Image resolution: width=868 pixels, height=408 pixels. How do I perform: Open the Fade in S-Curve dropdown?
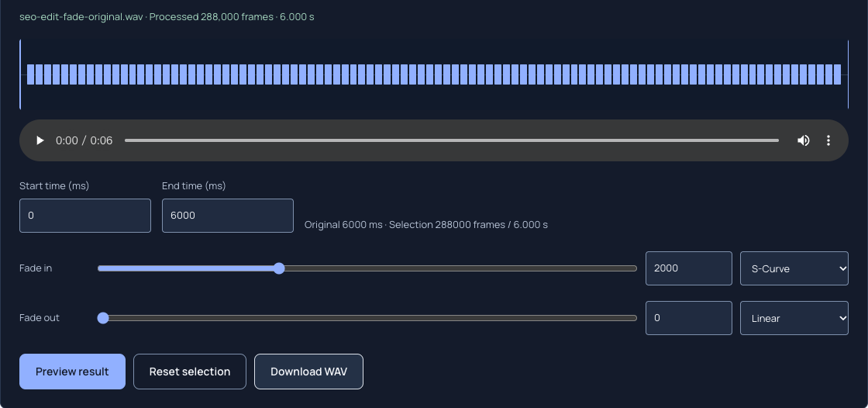794,268
